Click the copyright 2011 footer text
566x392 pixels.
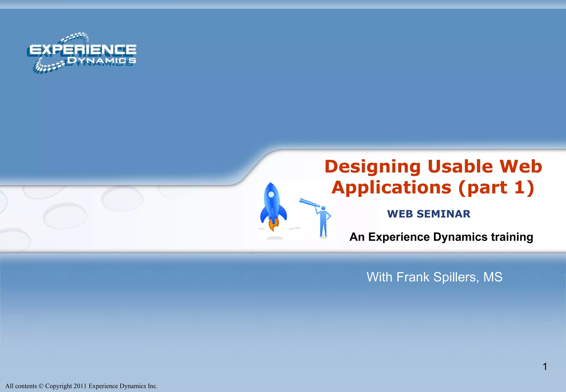pos(81,386)
